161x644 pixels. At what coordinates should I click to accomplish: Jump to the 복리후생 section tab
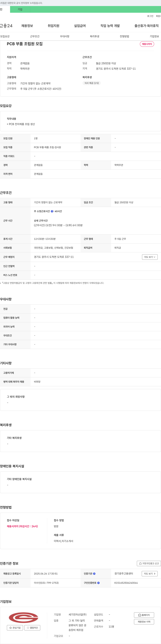[x=95, y=36]
